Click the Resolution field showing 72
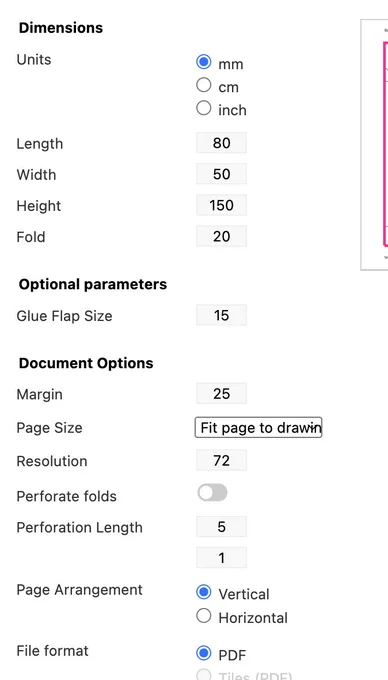This screenshot has height=680, width=388. 222,461
